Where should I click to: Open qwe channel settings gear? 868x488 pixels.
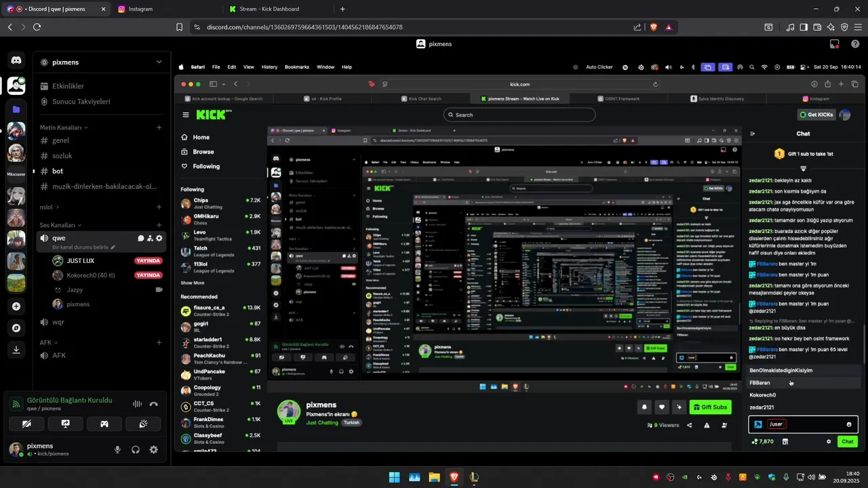click(159, 239)
